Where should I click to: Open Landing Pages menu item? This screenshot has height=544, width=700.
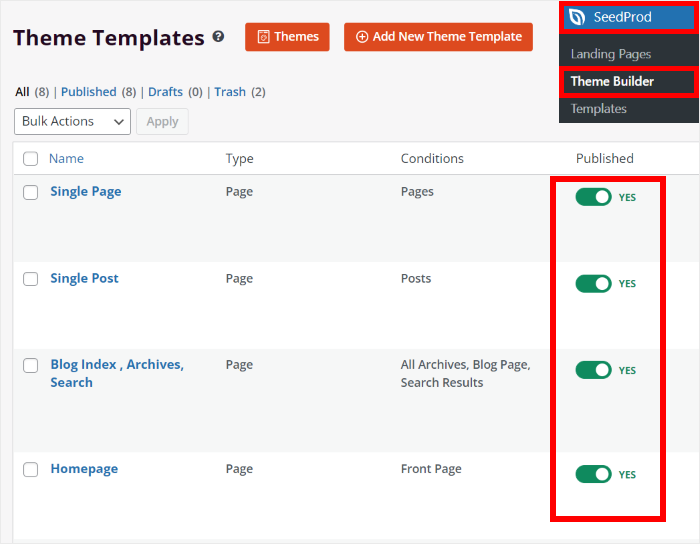pyautogui.click(x=611, y=54)
